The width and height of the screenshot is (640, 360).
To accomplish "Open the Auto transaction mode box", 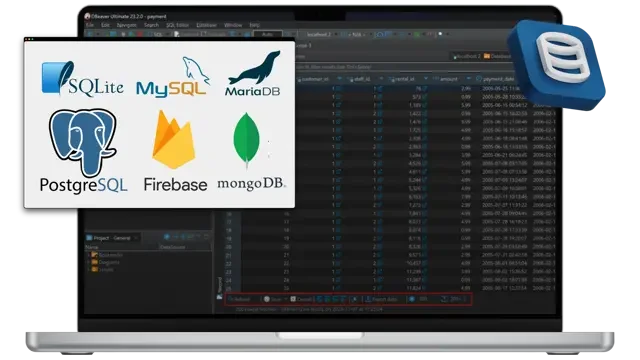I will (267, 35).
